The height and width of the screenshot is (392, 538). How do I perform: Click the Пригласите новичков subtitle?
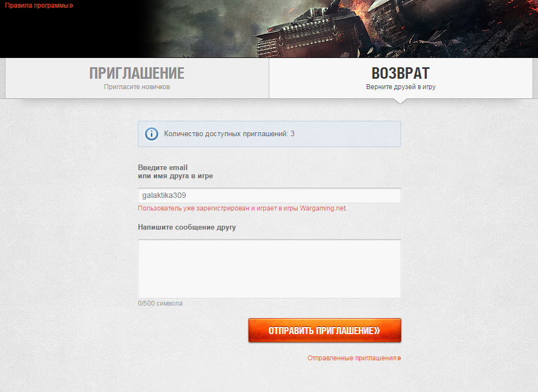(137, 87)
